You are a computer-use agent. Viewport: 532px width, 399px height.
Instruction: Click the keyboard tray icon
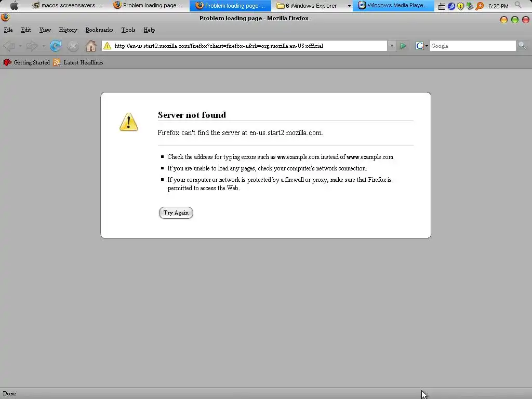441,6
